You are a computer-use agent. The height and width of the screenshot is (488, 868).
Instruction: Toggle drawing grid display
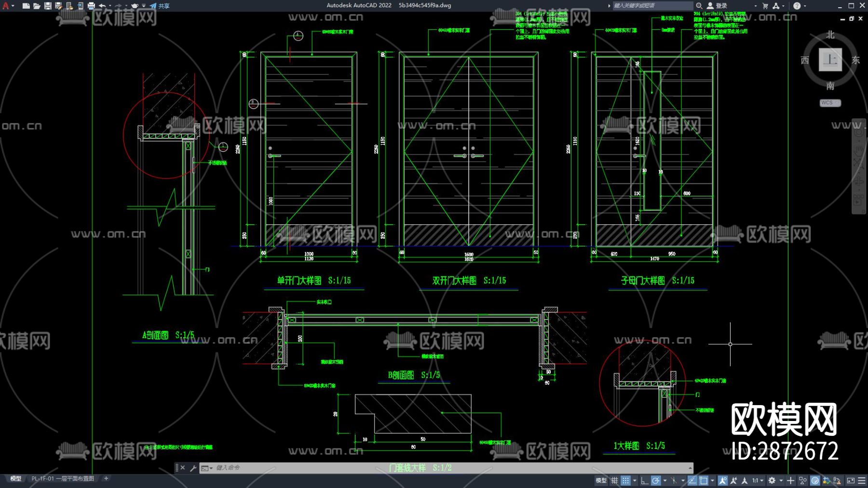click(x=614, y=481)
